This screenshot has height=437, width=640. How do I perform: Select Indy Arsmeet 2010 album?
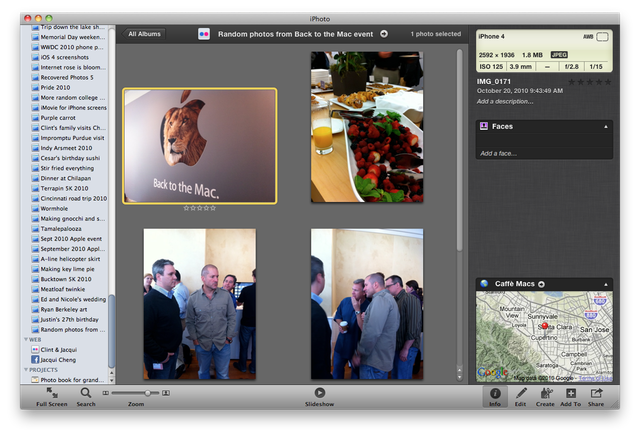(x=67, y=148)
